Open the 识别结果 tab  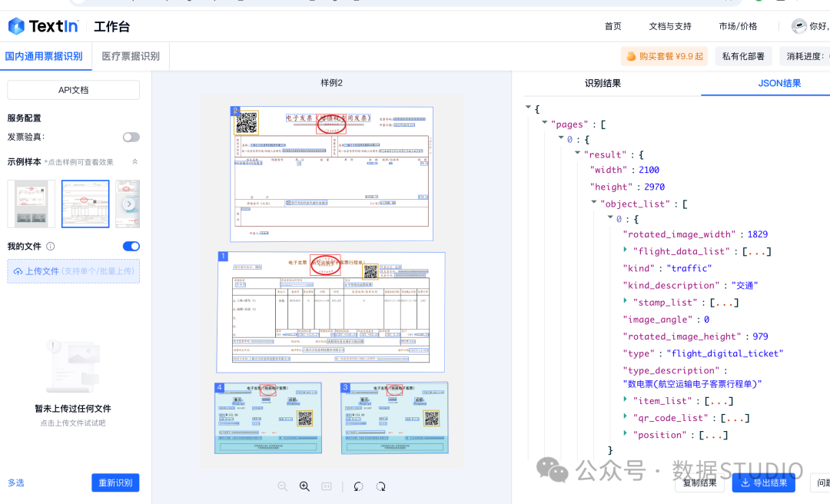(x=603, y=83)
